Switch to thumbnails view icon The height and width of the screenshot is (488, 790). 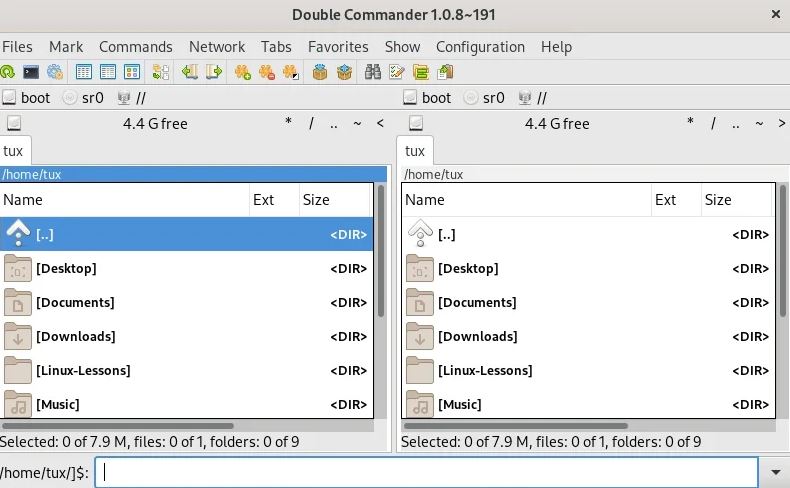click(x=132, y=72)
